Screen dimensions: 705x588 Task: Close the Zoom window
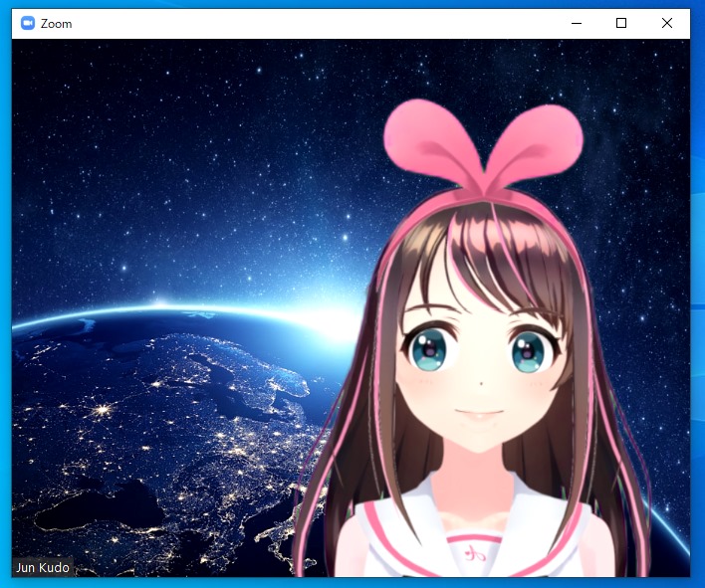667,23
